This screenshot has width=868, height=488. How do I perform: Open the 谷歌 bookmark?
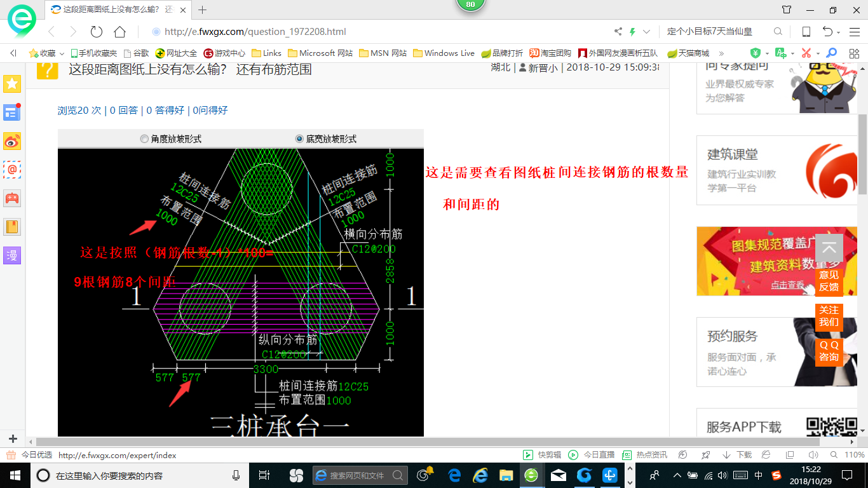(136, 53)
